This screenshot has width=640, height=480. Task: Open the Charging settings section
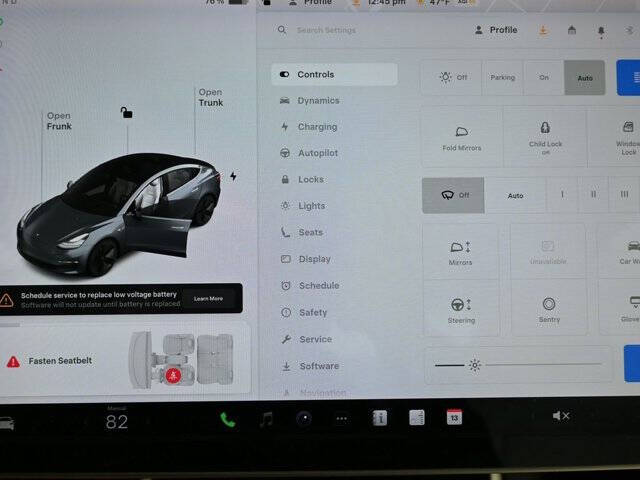click(x=309, y=127)
